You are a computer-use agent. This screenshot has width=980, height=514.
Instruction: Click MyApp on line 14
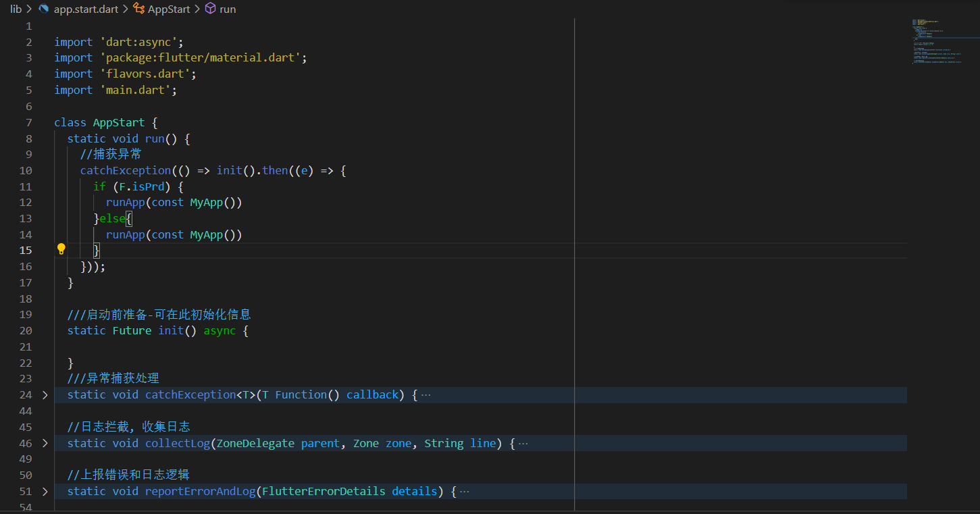coord(207,235)
